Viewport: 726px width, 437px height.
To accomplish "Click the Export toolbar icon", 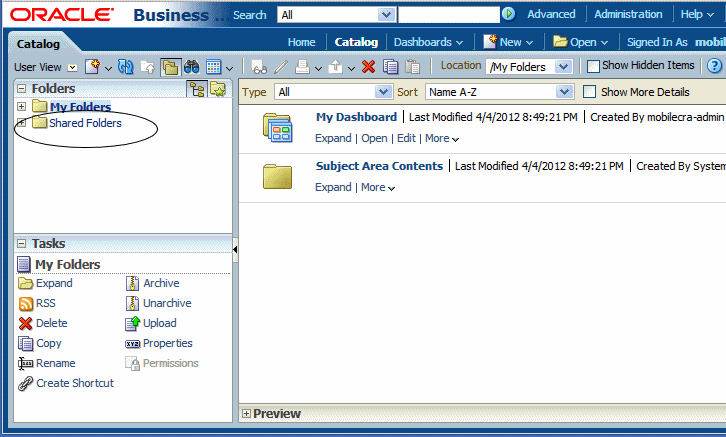I will pyautogui.click(x=335, y=67).
